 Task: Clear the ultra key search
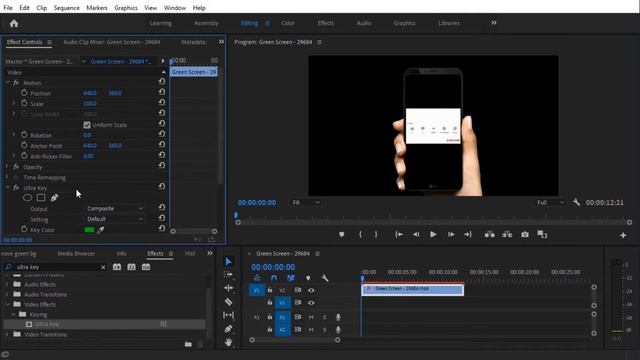(103, 267)
